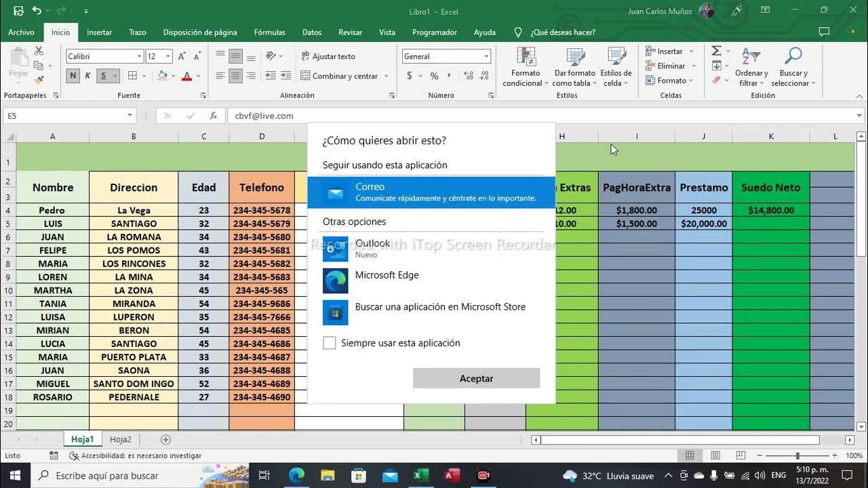Click the percent style icon
The width and height of the screenshot is (868, 488).
434,76
